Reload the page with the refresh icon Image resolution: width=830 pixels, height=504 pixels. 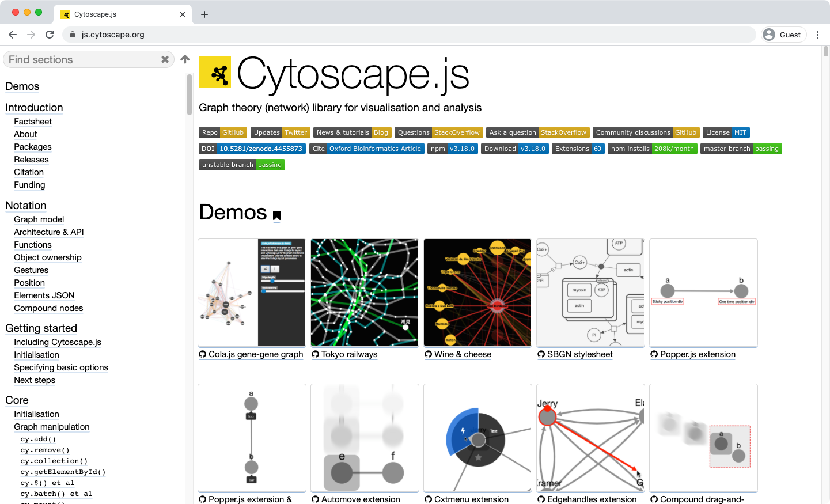coord(50,35)
